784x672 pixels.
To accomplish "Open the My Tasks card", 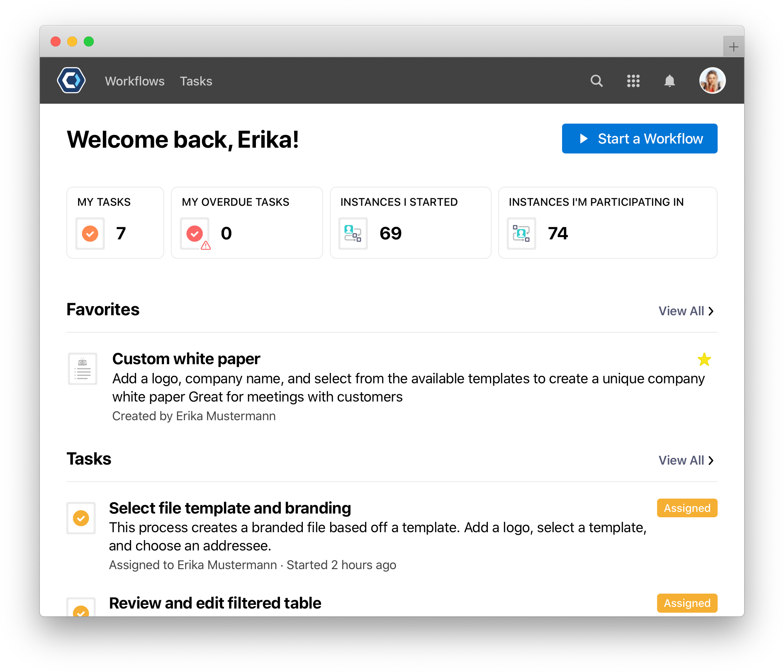I will [115, 223].
